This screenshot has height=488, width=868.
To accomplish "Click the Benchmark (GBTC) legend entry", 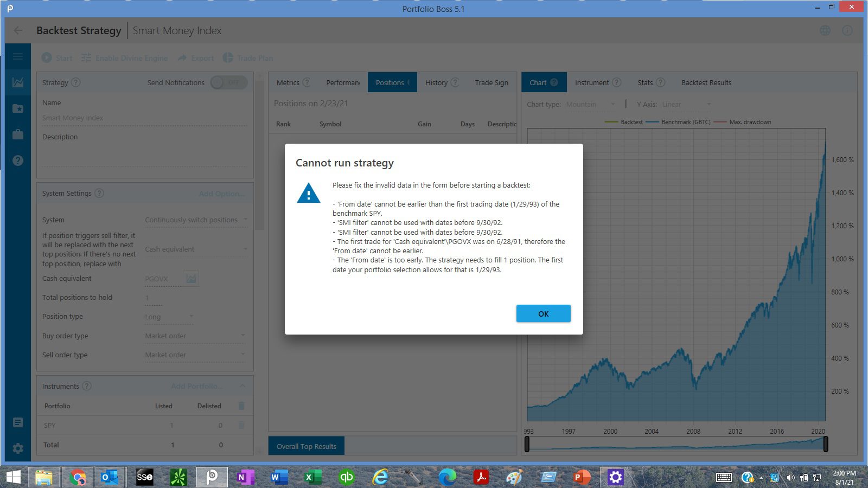I will (678, 122).
